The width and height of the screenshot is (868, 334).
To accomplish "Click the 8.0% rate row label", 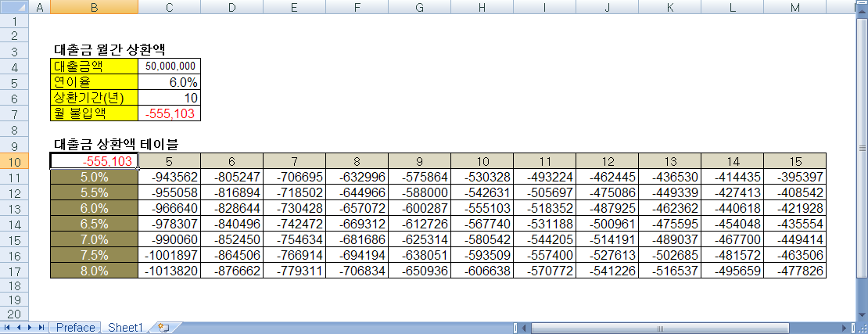I will (94, 271).
